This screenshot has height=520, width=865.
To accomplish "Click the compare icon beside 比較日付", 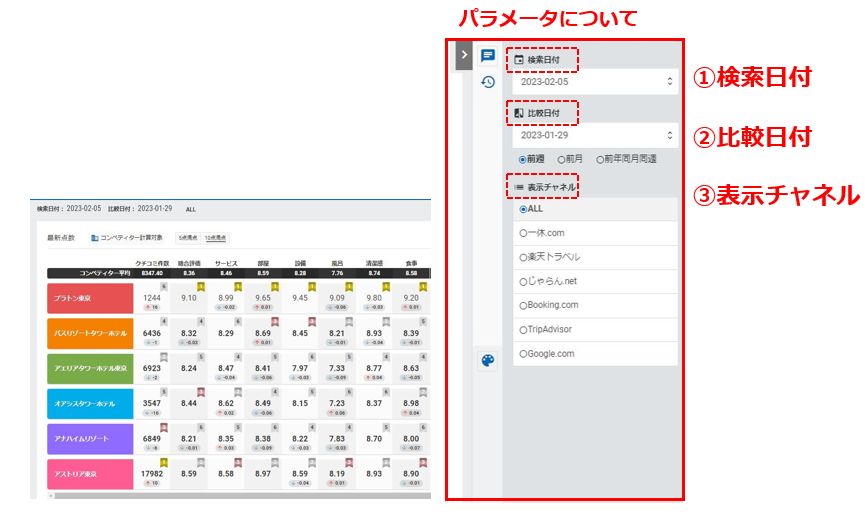I will point(519,114).
